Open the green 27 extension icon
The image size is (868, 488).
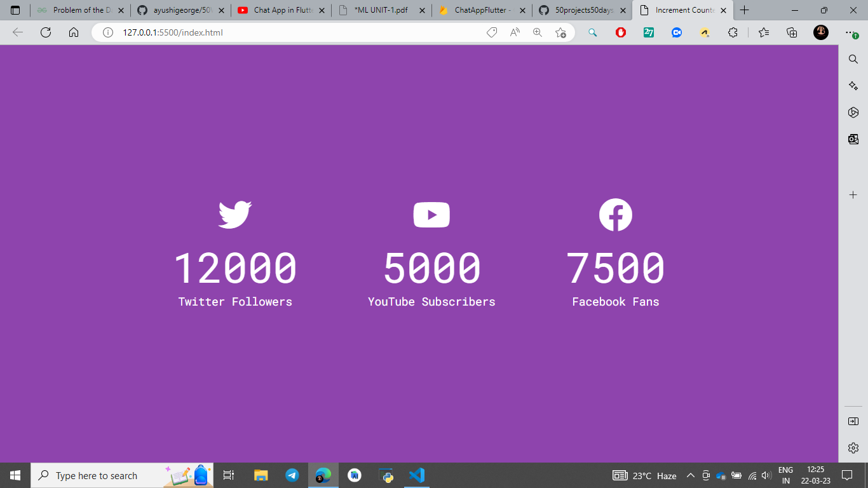[649, 32]
